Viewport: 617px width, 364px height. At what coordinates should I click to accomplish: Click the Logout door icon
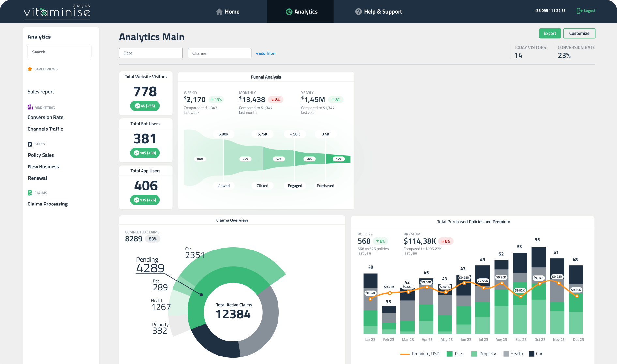click(579, 11)
